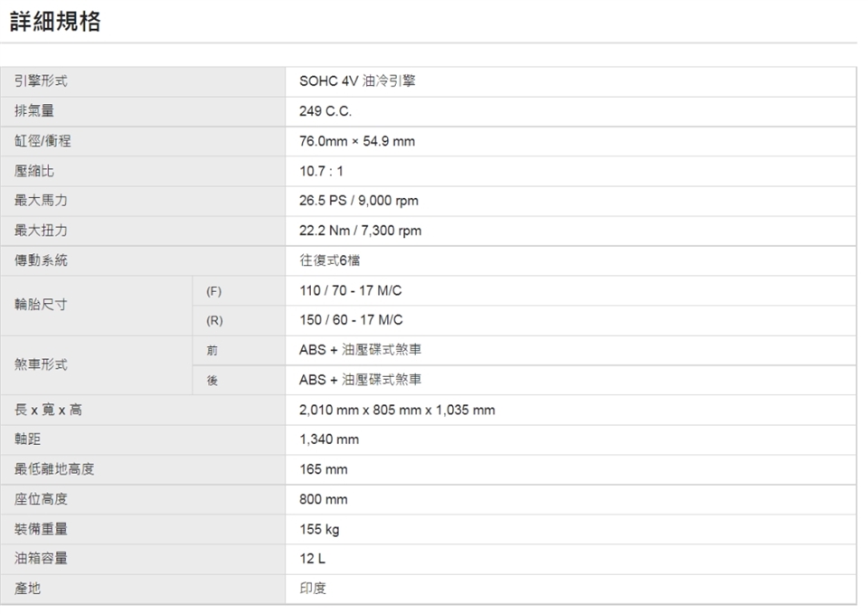Viewport: 868px width, 614px height.
Task: Click the 引擎形式 row label
Action: 41,81
